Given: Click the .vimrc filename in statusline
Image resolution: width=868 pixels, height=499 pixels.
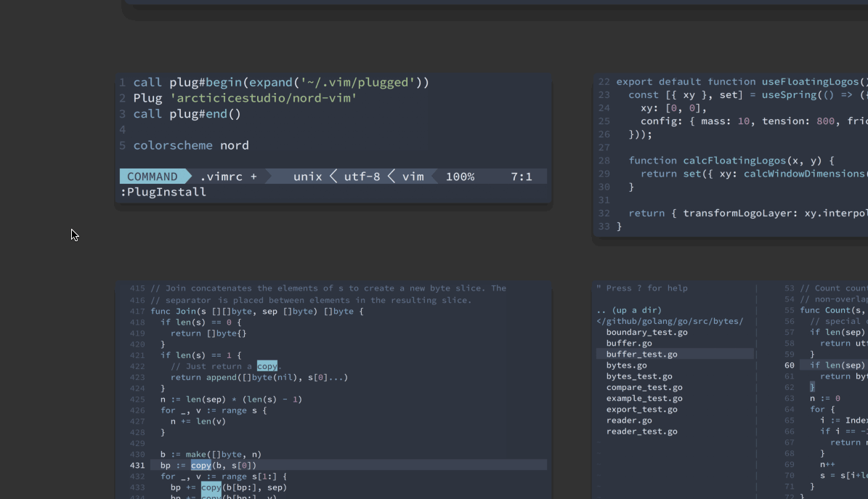Looking at the screenshot, I should click(222, 177).
